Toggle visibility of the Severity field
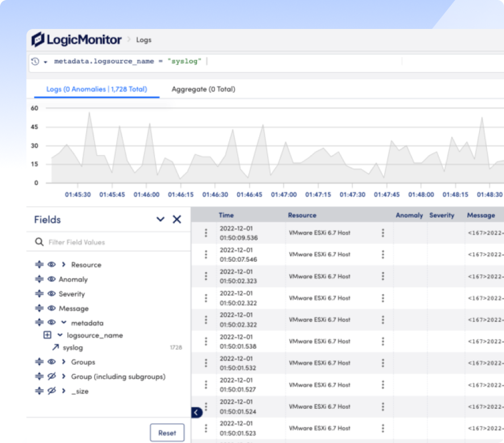Viewport: 504px width, 443px height. 52,294
